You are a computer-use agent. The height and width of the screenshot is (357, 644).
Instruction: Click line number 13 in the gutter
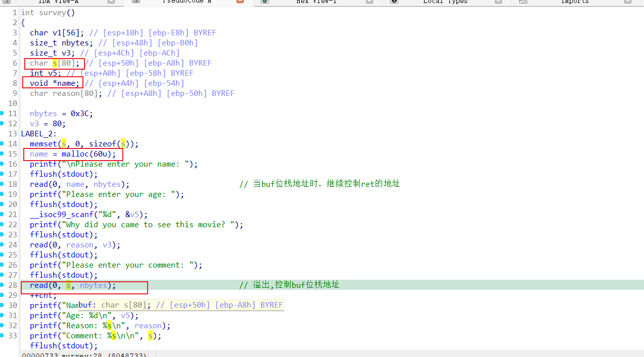12,134
